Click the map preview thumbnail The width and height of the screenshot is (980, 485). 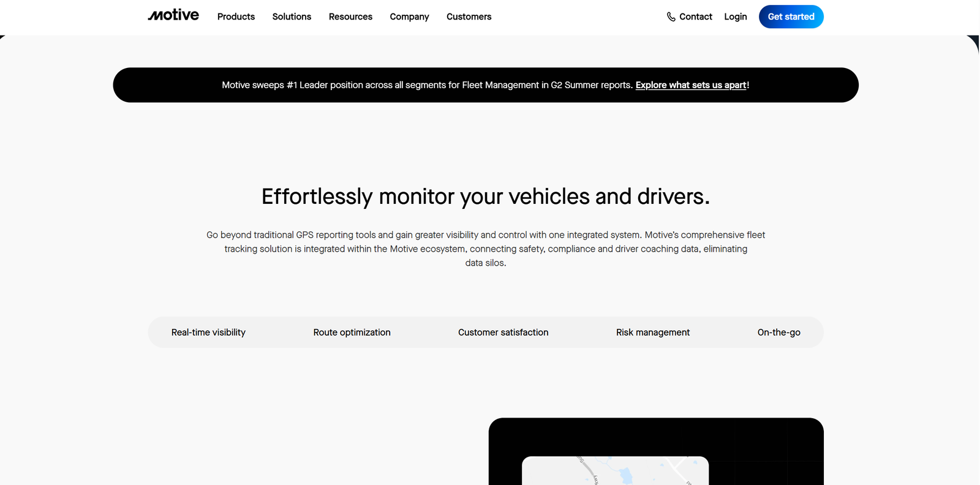[615, 470]
